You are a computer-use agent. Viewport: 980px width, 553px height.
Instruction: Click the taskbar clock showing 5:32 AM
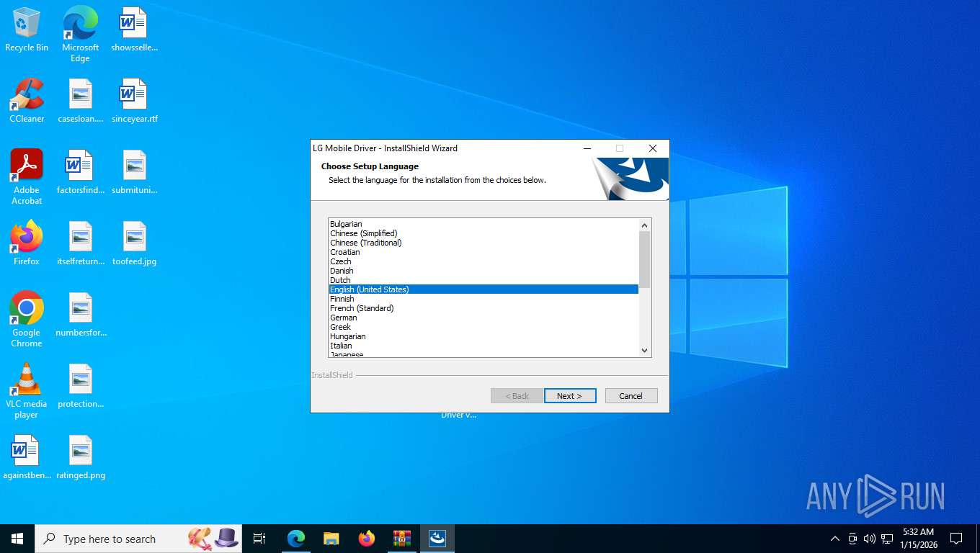tap(918, 539)
